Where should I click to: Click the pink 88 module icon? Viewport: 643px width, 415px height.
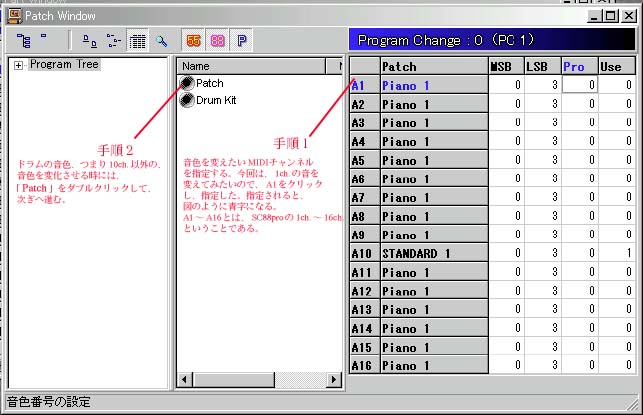(217, 41)
